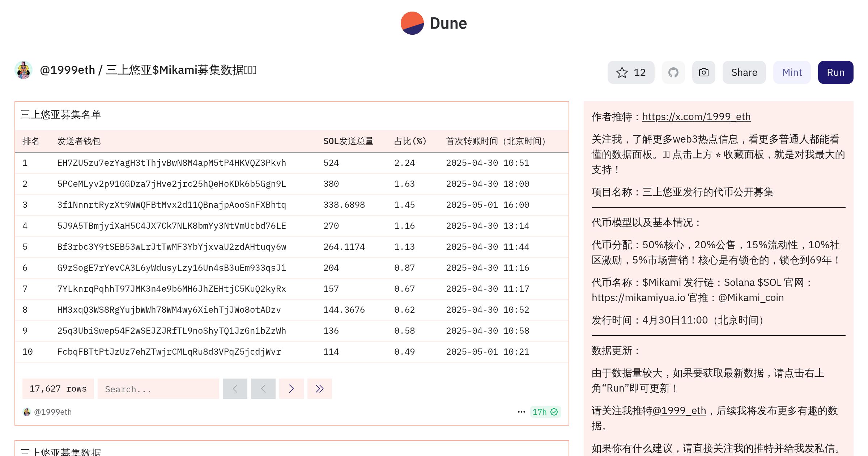Click timestamp 2025-05-01 10:21
868x456 pixels.
(x=488, y=352)
